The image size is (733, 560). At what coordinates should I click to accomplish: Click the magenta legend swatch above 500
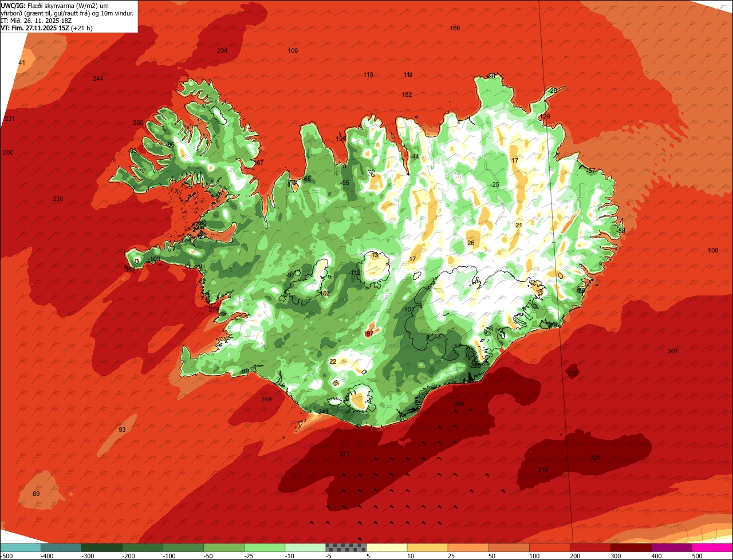pyautogui.click(x=712, y=548)
